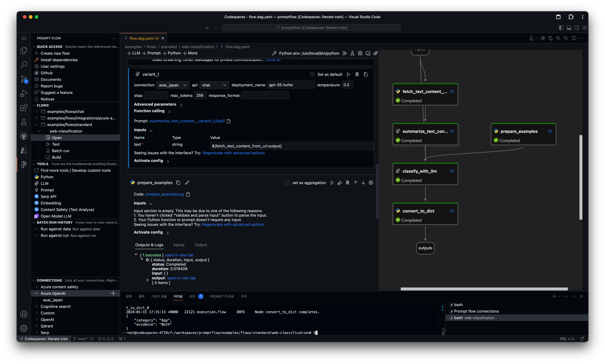Open the GitHub view in activity bar

coord(24,136)
